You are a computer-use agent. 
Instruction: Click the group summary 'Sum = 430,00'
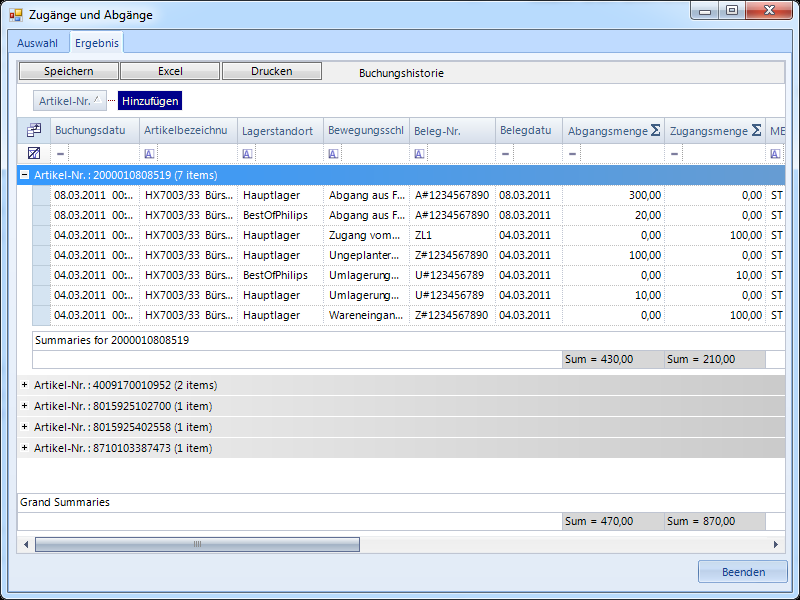[613, 359]
